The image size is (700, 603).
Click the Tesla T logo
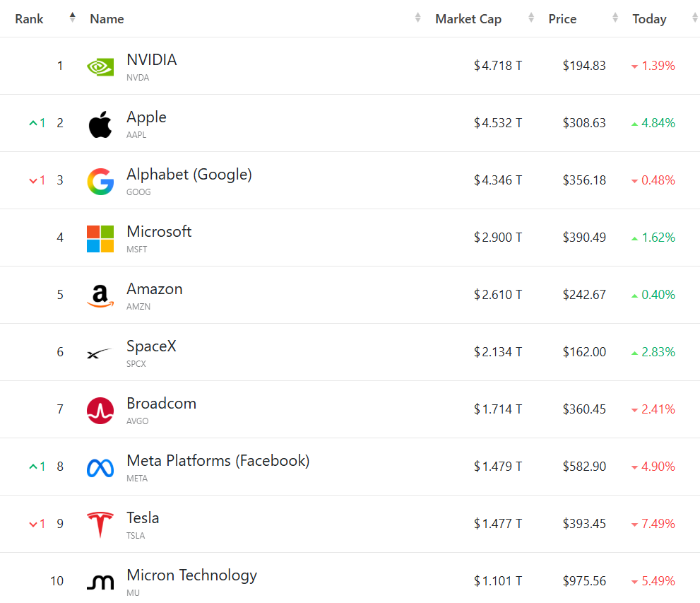pyautogui.click(x=100, y=525)
